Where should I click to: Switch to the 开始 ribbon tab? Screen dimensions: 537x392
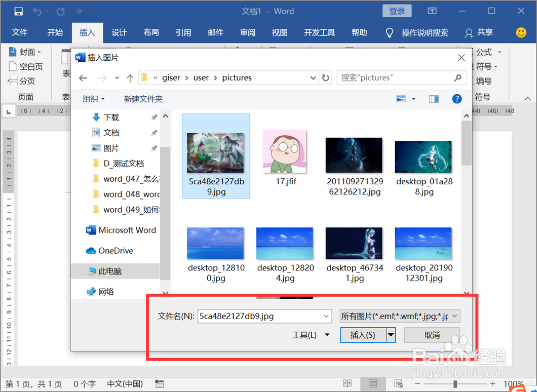pos(55,32)
